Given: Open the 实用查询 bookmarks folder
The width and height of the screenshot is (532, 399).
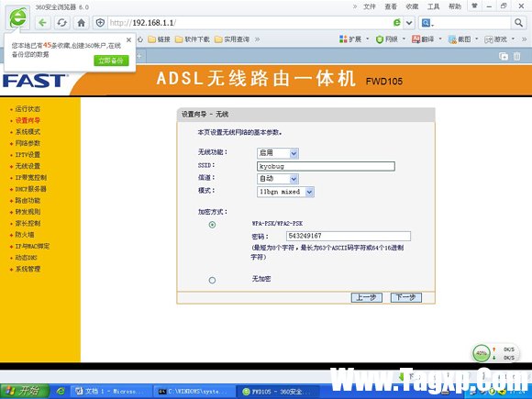Looking at the screenshot, I should pyautogui.click(x=232, y=39).
